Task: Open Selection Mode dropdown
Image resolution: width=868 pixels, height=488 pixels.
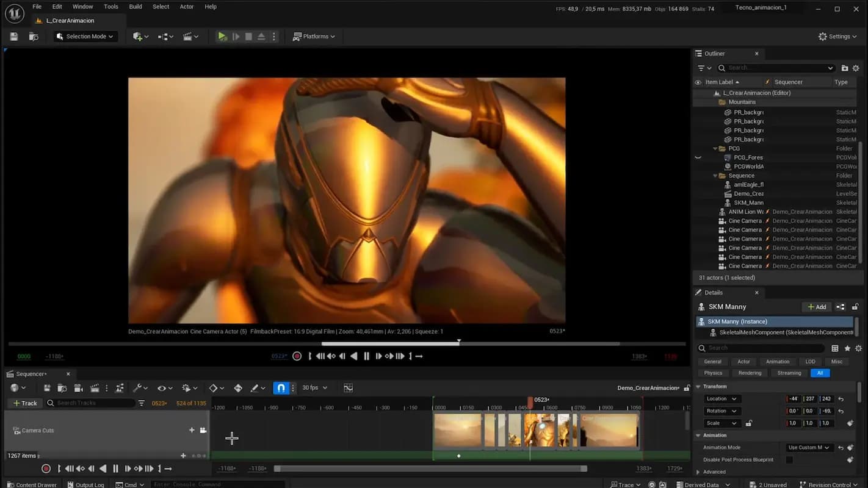Action: pos(85,37)
